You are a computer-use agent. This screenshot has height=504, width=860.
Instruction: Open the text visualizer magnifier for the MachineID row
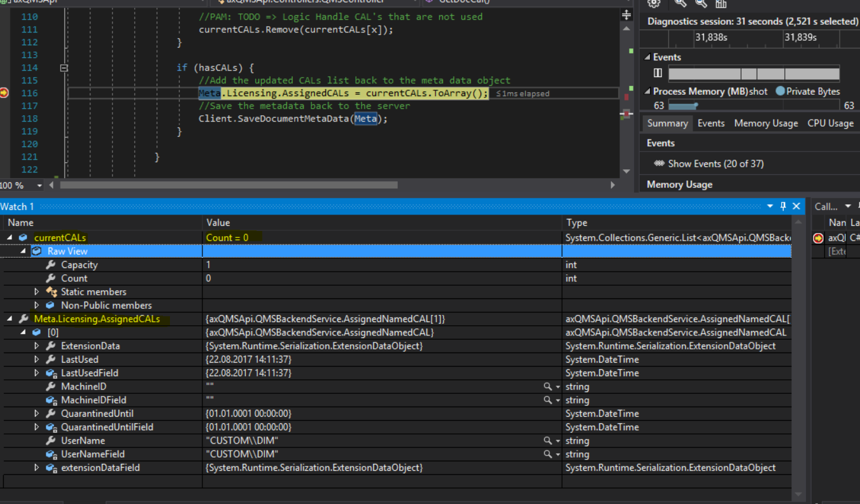pos(547,386)
